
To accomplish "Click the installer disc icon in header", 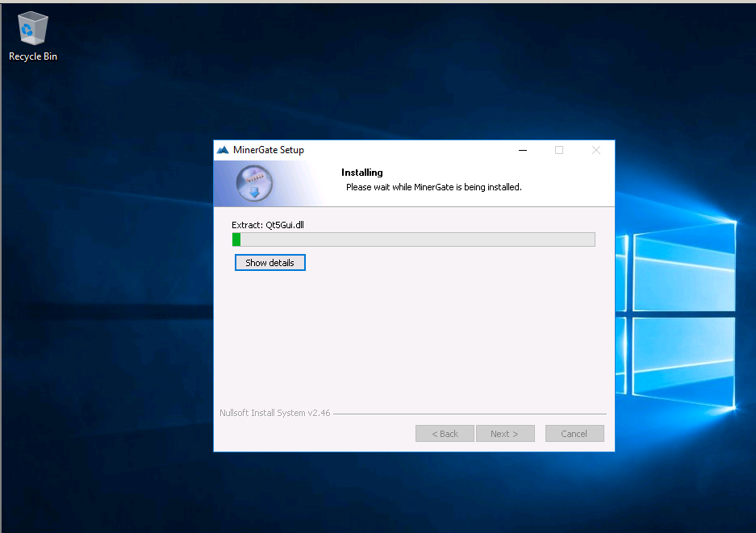I will pyautogui.click(x=254, y=183).
